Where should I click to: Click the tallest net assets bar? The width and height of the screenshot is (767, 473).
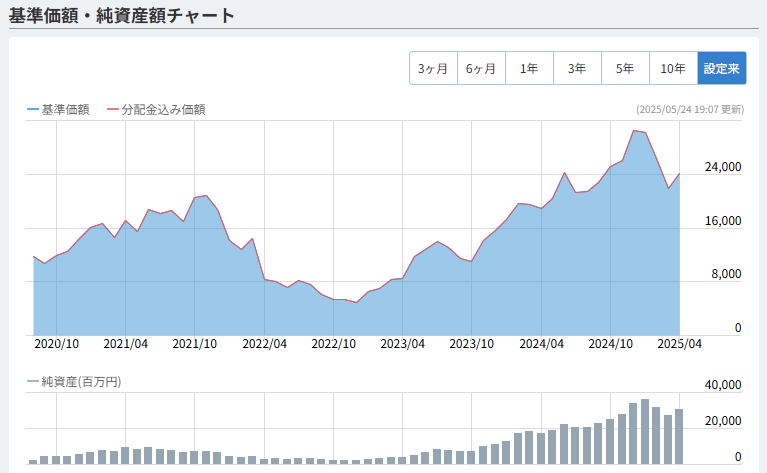coord(645,432)
